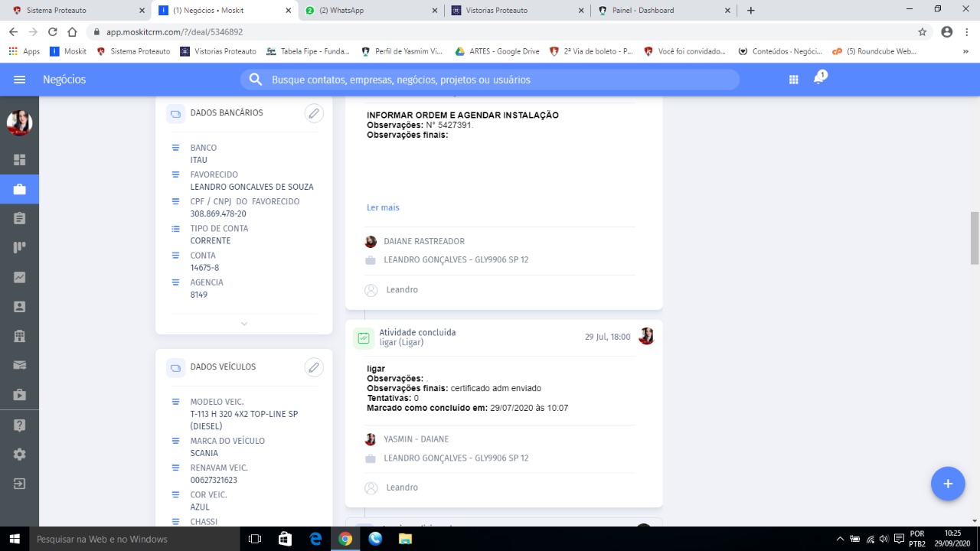Open the notifications bell
Screen dimensions: 980x551
(818, 79)
